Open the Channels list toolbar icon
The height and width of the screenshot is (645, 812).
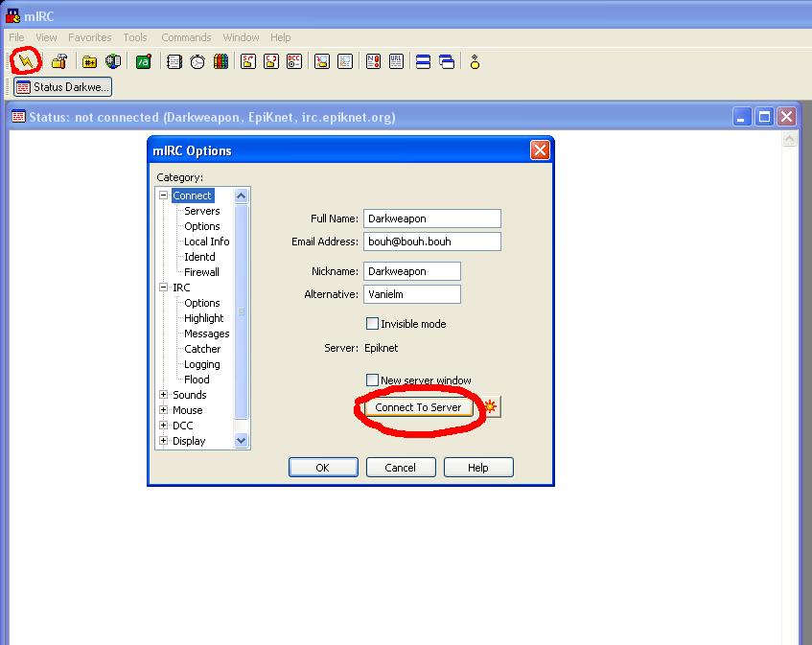pyautogui.click(x=113, y=61)
